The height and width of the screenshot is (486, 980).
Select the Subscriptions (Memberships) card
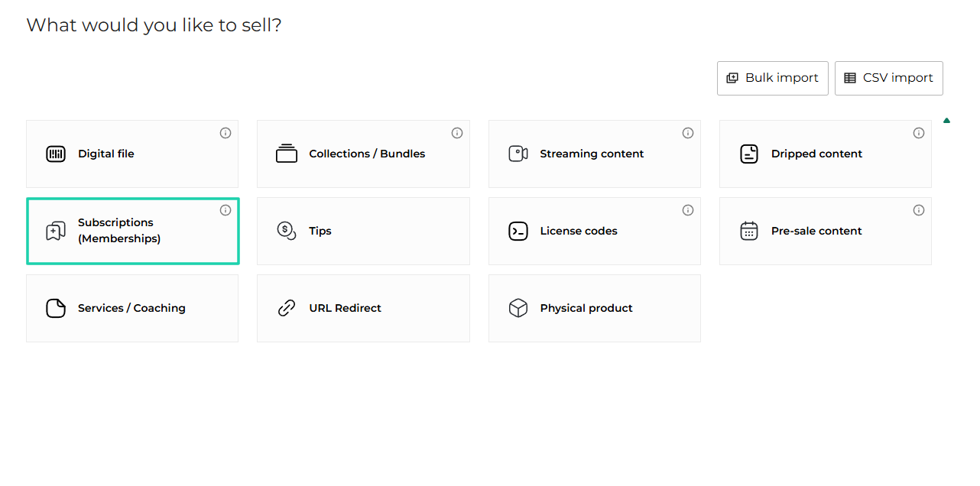[x=132, y=231]
